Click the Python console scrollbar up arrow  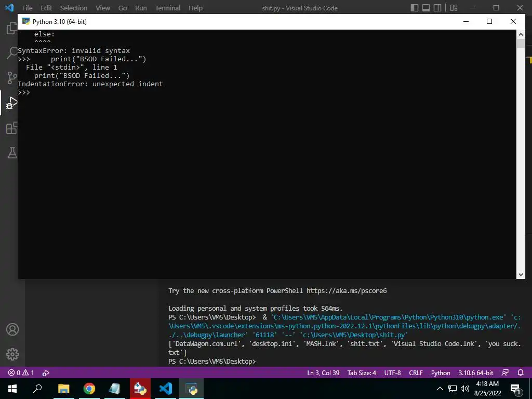pos(521,34)
